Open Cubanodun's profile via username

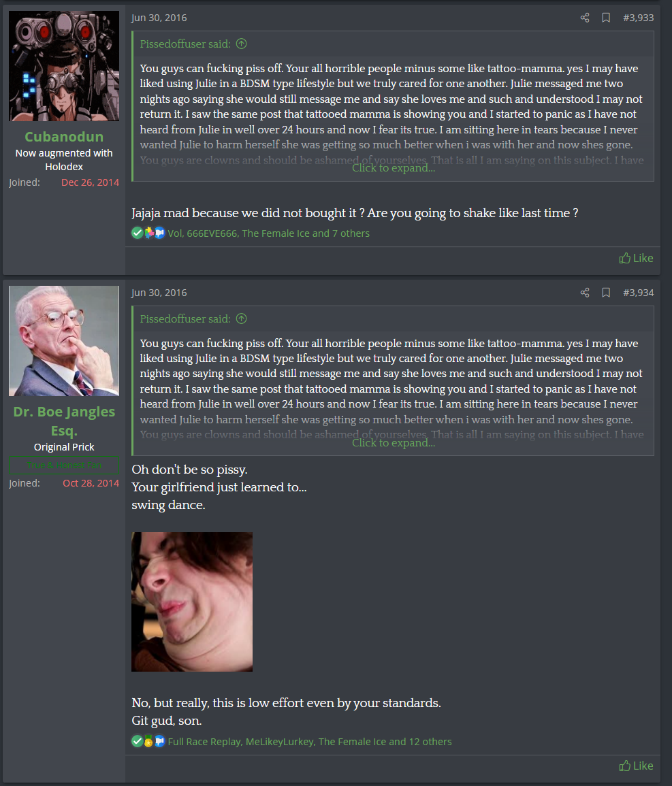(x=64, y=137)
